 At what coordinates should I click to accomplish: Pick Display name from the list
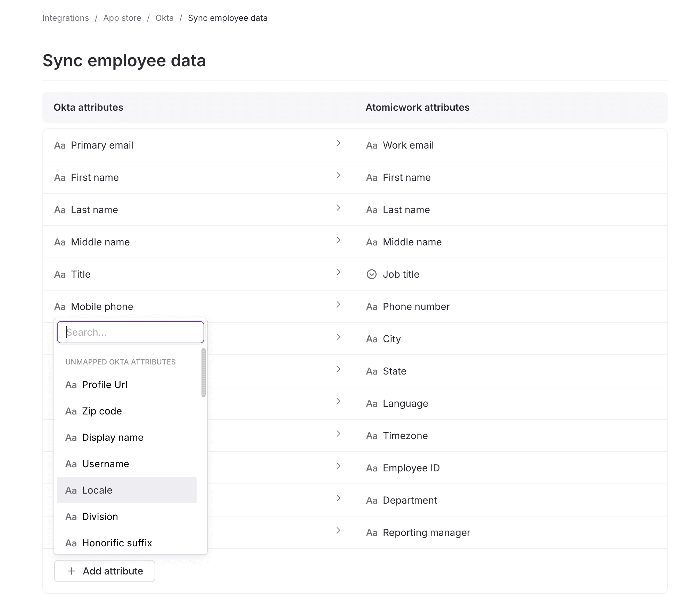pos(127,437)
